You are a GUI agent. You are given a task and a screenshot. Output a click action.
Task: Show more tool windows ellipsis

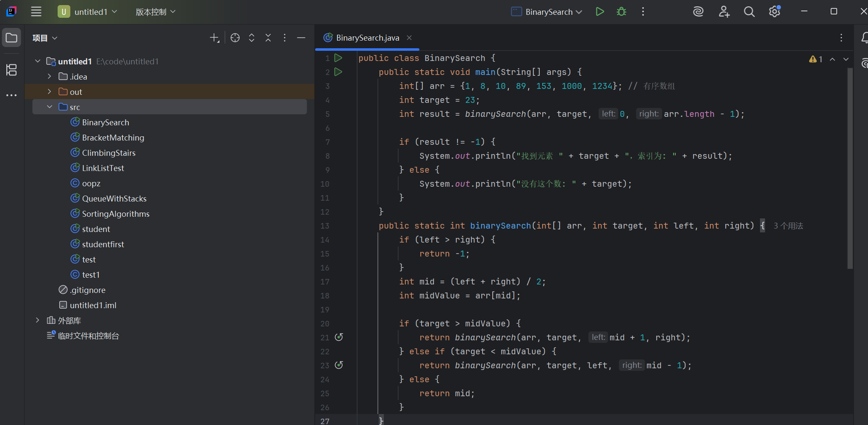click(x=11, y=95)
